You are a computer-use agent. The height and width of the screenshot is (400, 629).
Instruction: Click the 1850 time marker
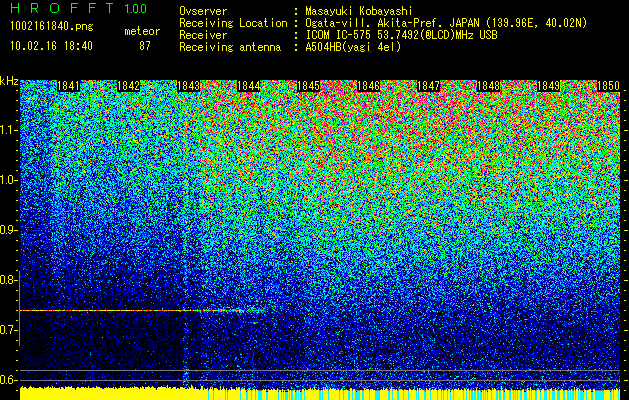[x=609, y=86]
